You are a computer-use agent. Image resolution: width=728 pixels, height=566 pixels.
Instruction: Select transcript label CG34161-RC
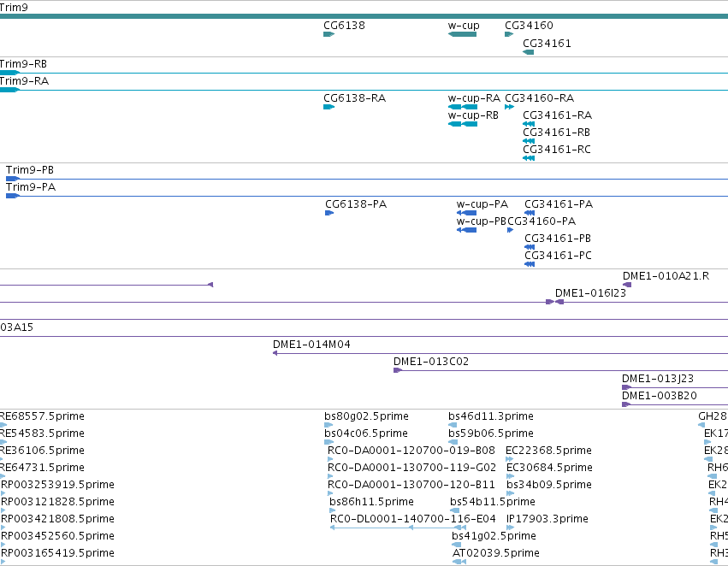tap(557, 150)
